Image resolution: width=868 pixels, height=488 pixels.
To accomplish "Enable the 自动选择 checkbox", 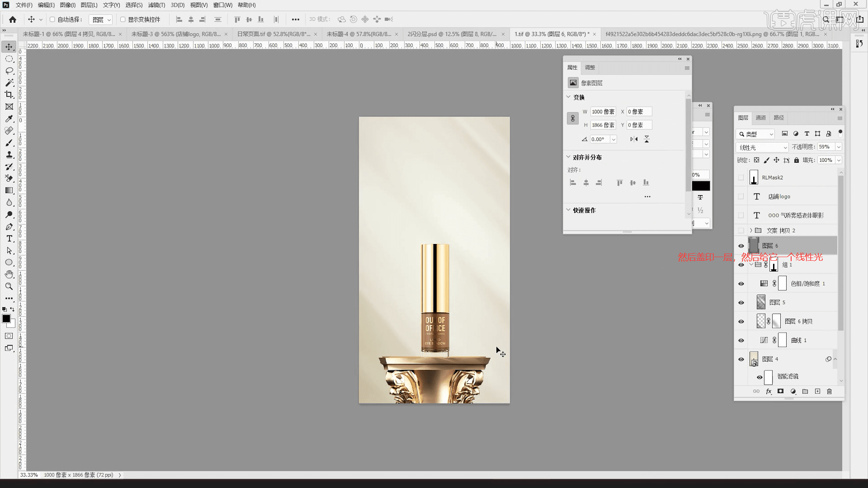I will coord(52,19).
